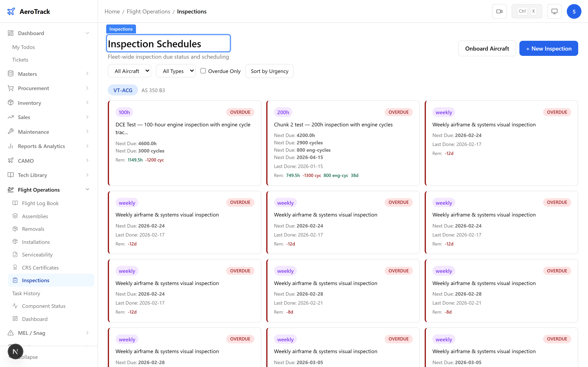Enable the Overdue Only checkbox

203,71
